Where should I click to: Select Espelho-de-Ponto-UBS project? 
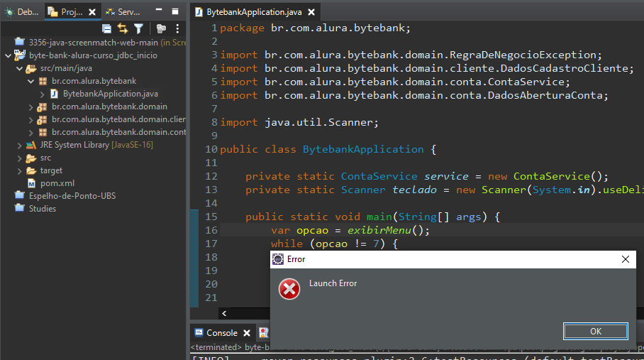coord(72,195)
